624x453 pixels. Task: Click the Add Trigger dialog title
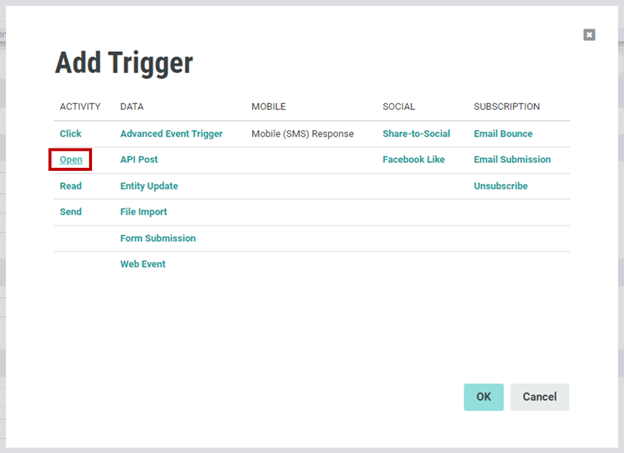pyautogui.click(x=123, y=64)
